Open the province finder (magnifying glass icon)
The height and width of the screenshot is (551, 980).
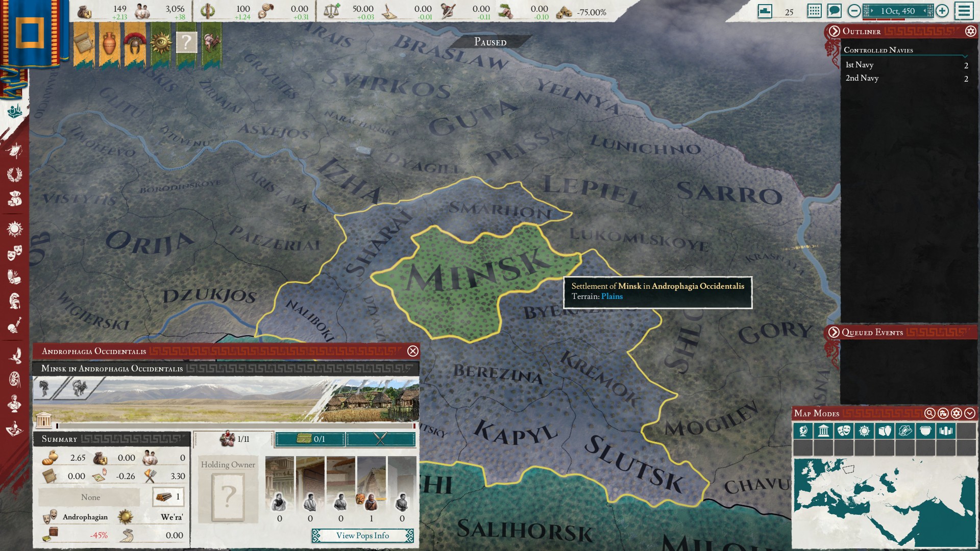tap(930, 413)
